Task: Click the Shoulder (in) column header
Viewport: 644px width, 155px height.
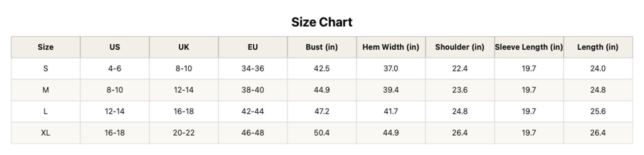Action: tap(460, 47)
